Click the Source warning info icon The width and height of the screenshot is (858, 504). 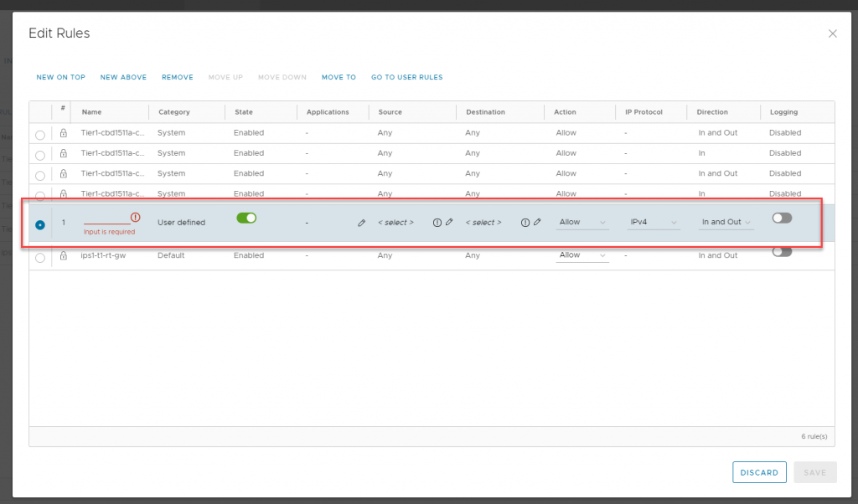(437, 223)
